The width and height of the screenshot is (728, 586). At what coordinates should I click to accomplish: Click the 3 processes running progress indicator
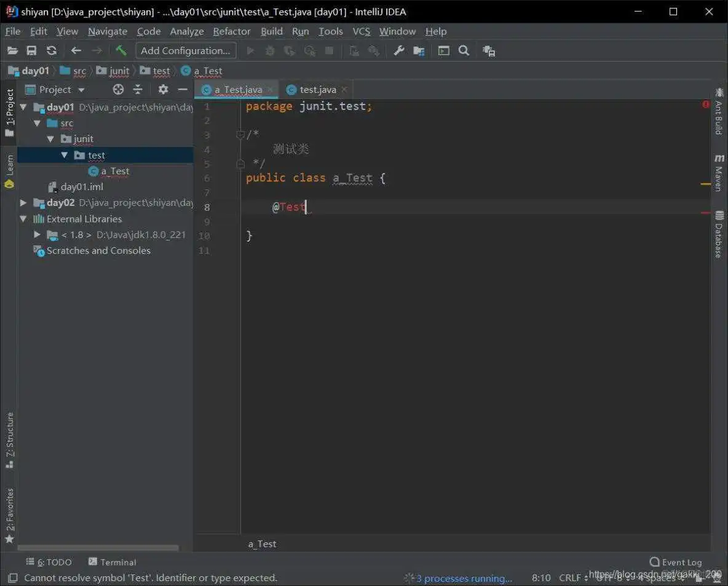[x=463, y=578]
